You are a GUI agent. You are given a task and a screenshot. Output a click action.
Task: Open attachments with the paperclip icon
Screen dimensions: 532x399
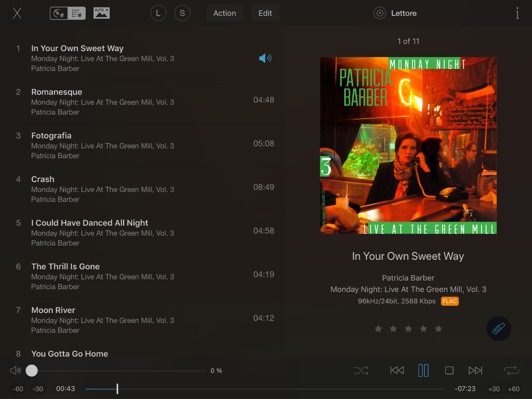pyautogui.click(x=498, y=328)
